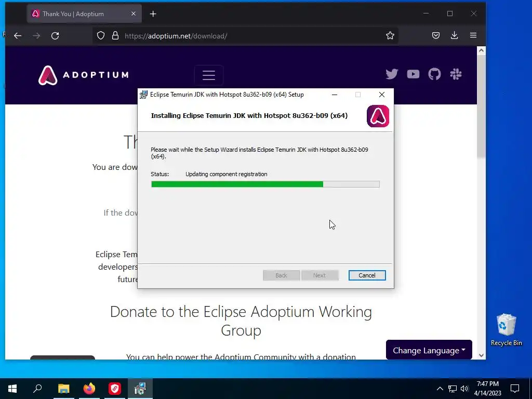Switch to Firefox from taskbar
Image resolution: width=532 pixels, height=399 pixels.
(89, 389)
